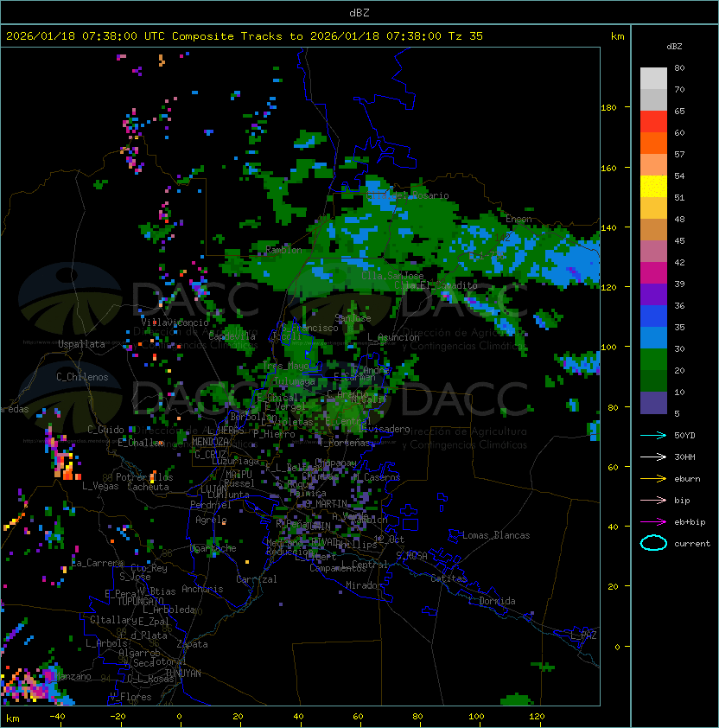Click the 'Villavicencio' place label

pos(175,322)
